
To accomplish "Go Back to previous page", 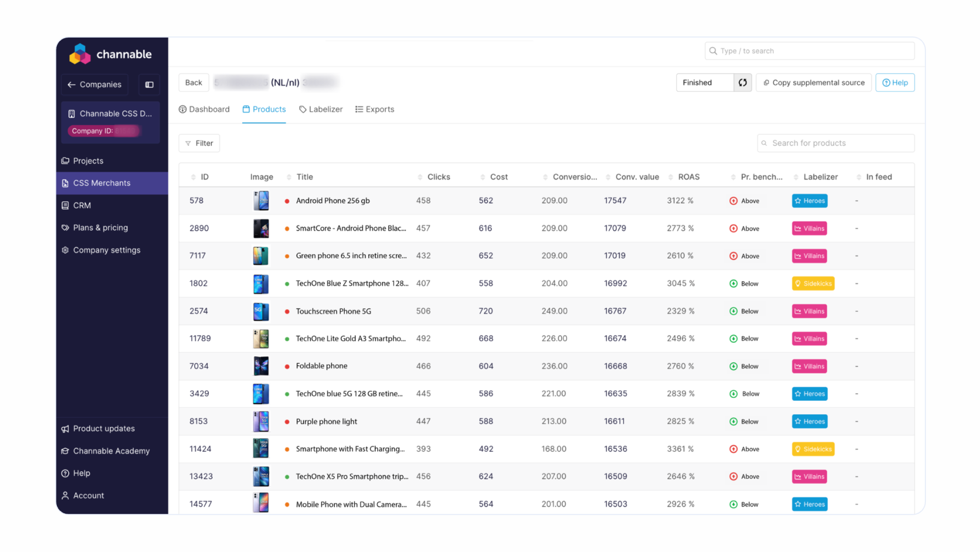I will tap(193, 82).
